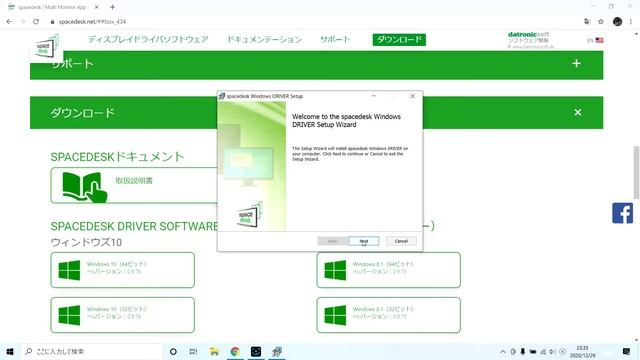Open File Explorer from taskbar

[x=214, y=351]
